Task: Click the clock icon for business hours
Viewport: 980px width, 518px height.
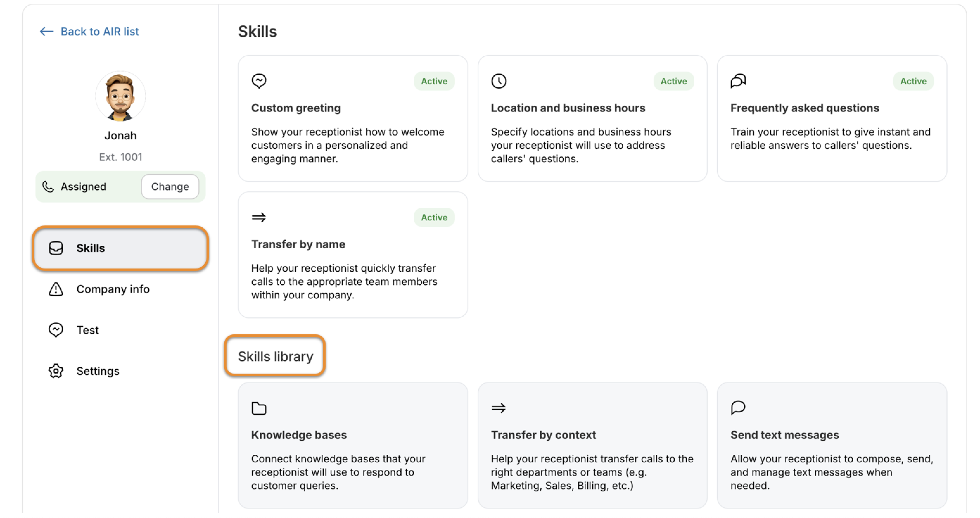Action: [498, 81]
